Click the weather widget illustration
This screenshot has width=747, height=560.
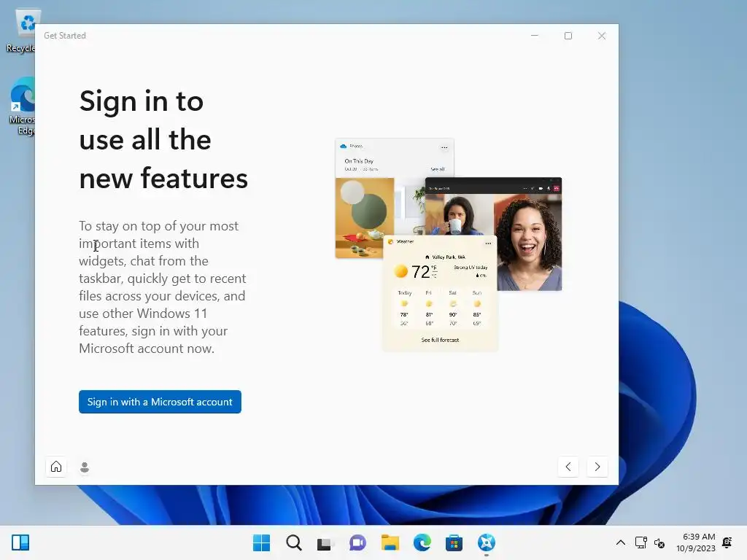click(440, 293)
